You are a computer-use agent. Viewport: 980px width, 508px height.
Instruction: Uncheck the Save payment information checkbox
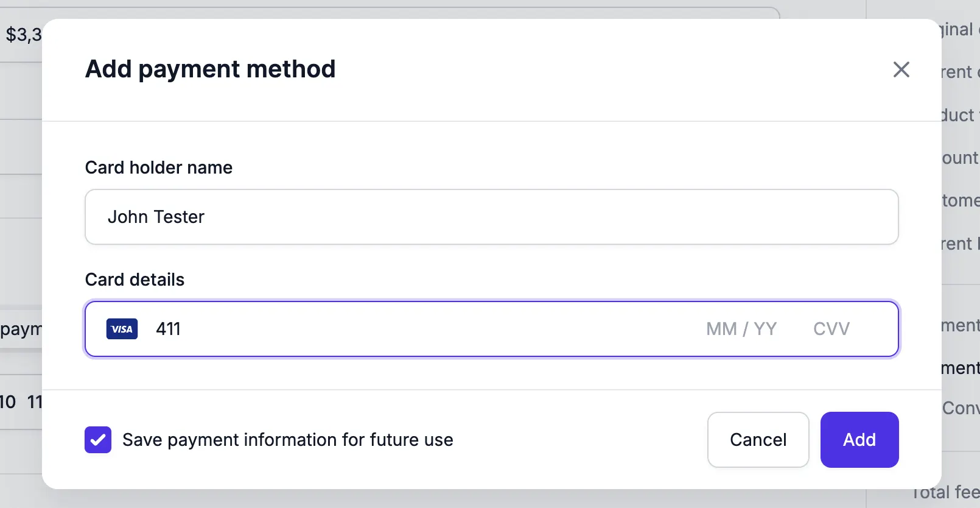click(x=98, y=440)
